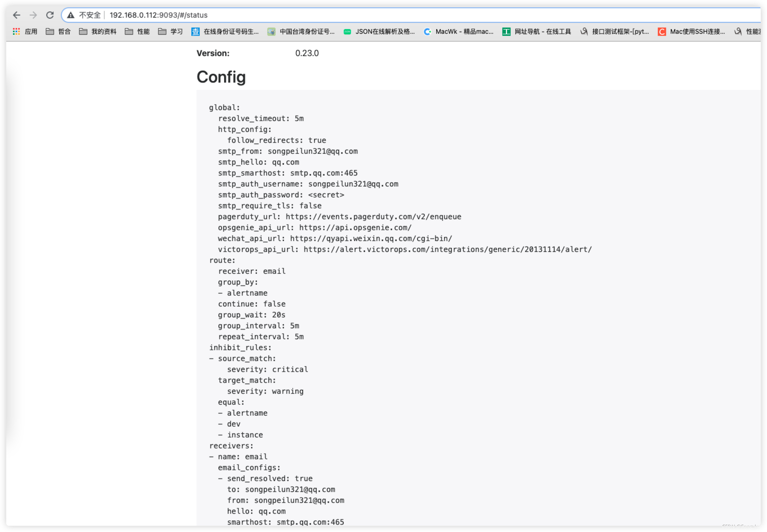Click the receiver: email line under route

[252, 271]
